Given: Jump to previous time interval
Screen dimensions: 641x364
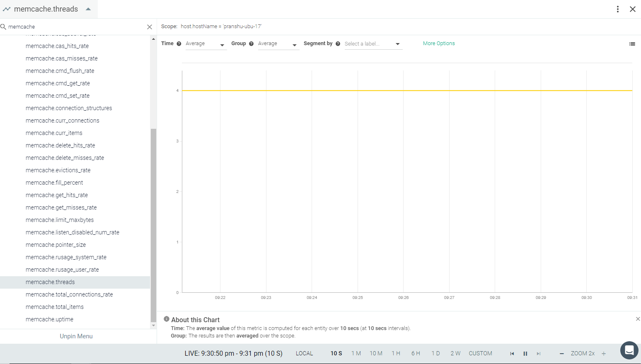Looking at the screenshot, I should point(512,354).
